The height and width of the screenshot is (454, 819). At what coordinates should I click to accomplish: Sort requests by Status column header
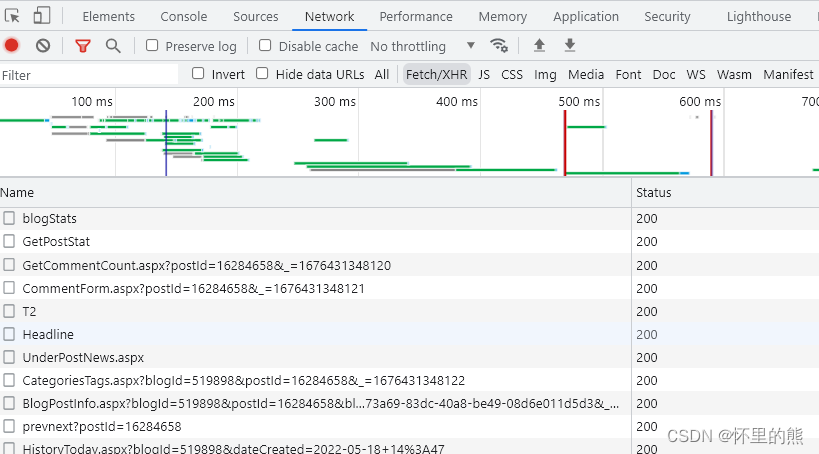726,192
